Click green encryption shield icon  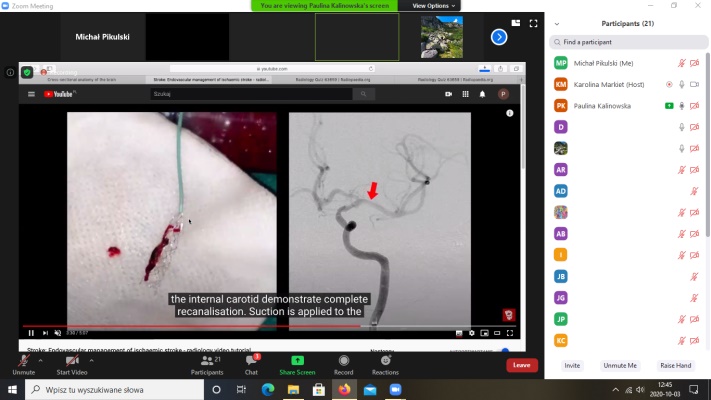tap(27, 72)
